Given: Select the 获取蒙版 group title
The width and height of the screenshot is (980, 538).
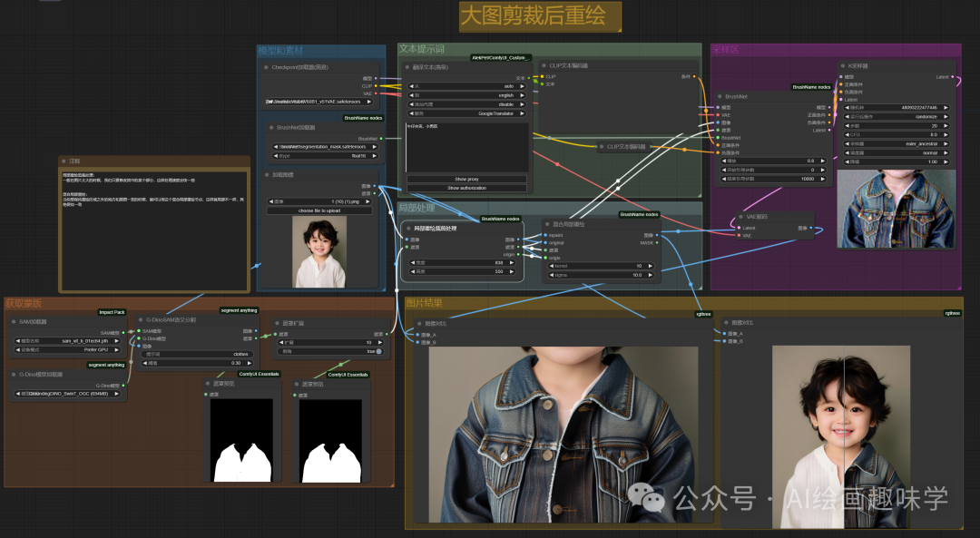Looking at the screenshot, I should pos(24,303).
